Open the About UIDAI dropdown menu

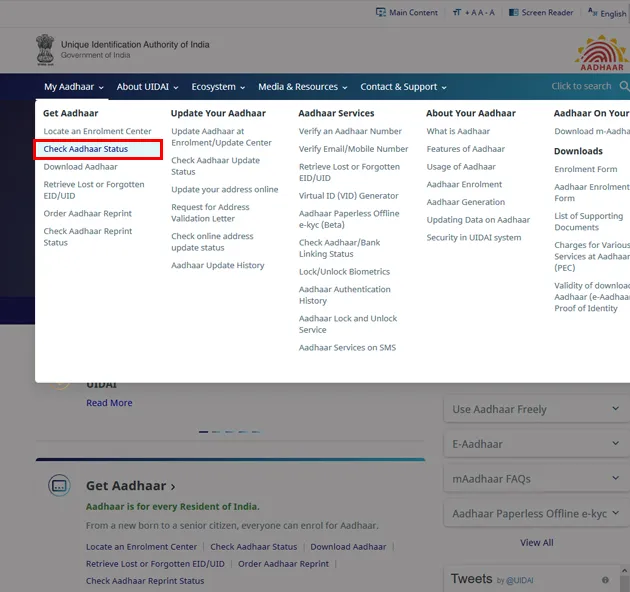point(148,87)
